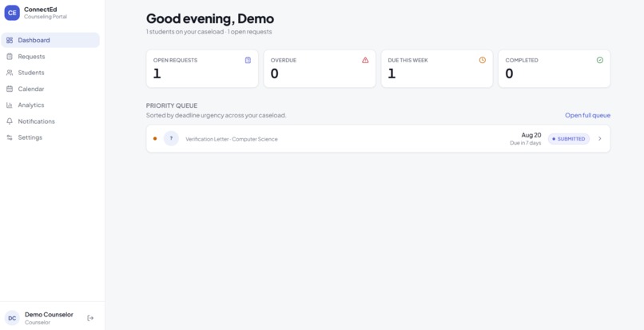Viewport: 644px width, 330px height.
Task: Open the Due This Week stat card
Action: click(x=437, y=69)
